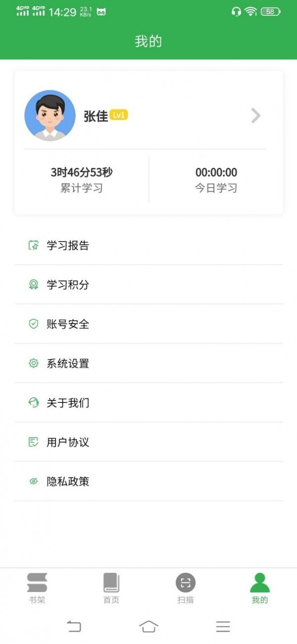297x644 pixels.
Task: View cumulative study time 3时46分53秒
Action: [82, 173]
